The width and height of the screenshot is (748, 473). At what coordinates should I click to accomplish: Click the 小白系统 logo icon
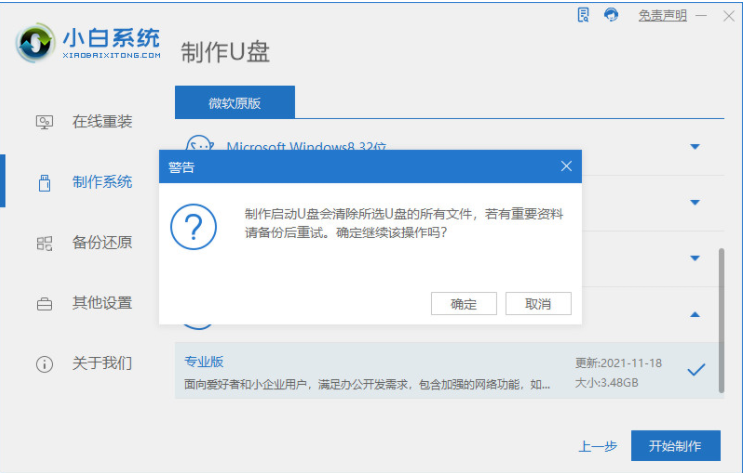point(34,42)
